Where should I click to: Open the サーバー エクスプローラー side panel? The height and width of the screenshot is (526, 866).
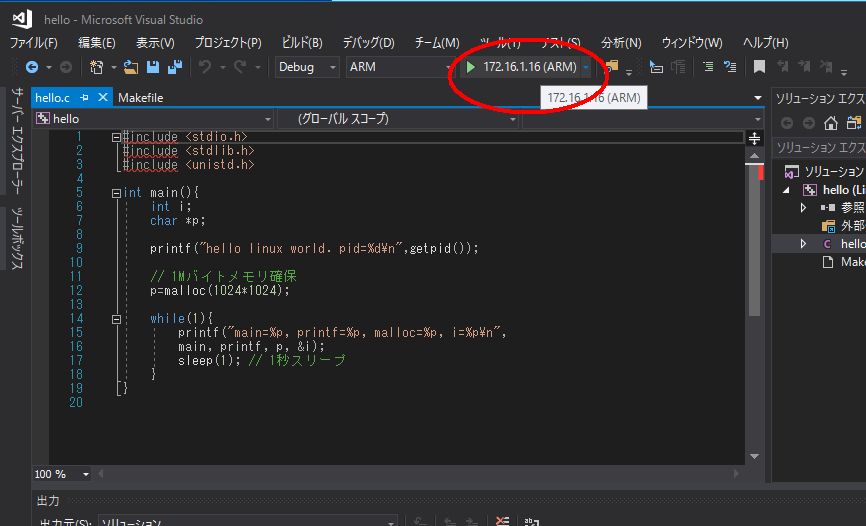[x=18, y=141]
